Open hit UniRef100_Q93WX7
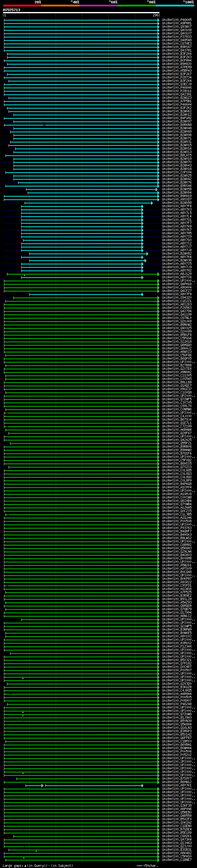 [x=177, y=26]
